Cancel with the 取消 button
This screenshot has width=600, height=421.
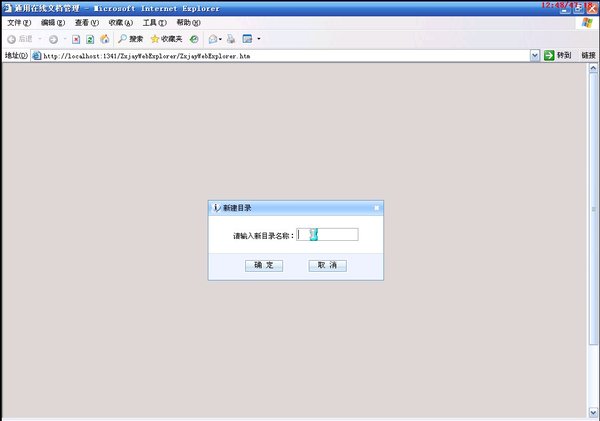(x=328, y=266)
